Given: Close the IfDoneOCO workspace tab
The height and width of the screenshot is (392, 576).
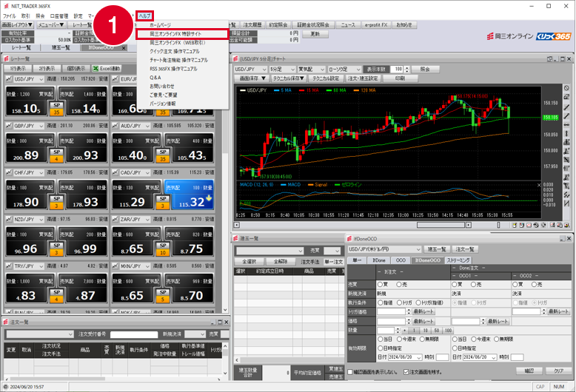Looking at the screenshot, I should click(124, 48).
